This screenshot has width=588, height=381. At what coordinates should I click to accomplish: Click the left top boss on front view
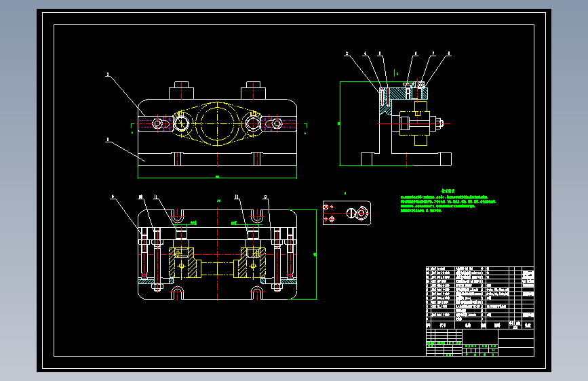182,90
